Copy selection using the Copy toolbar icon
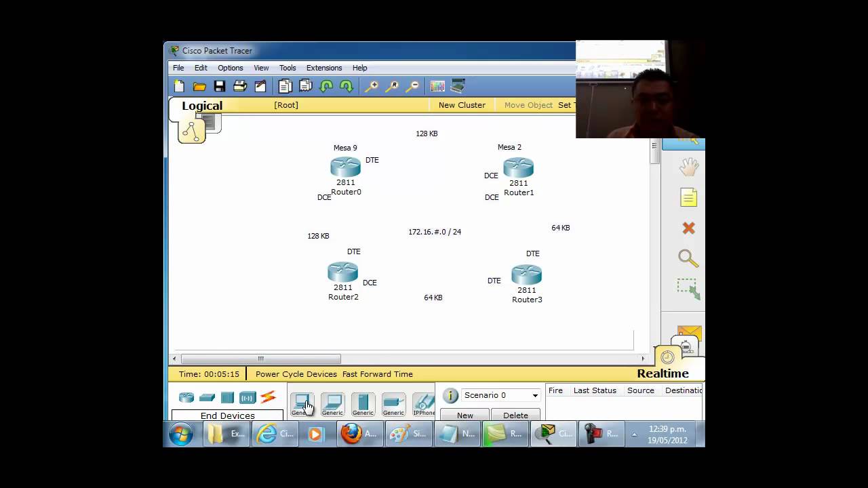The image size is (868, 488). point(285,86)
